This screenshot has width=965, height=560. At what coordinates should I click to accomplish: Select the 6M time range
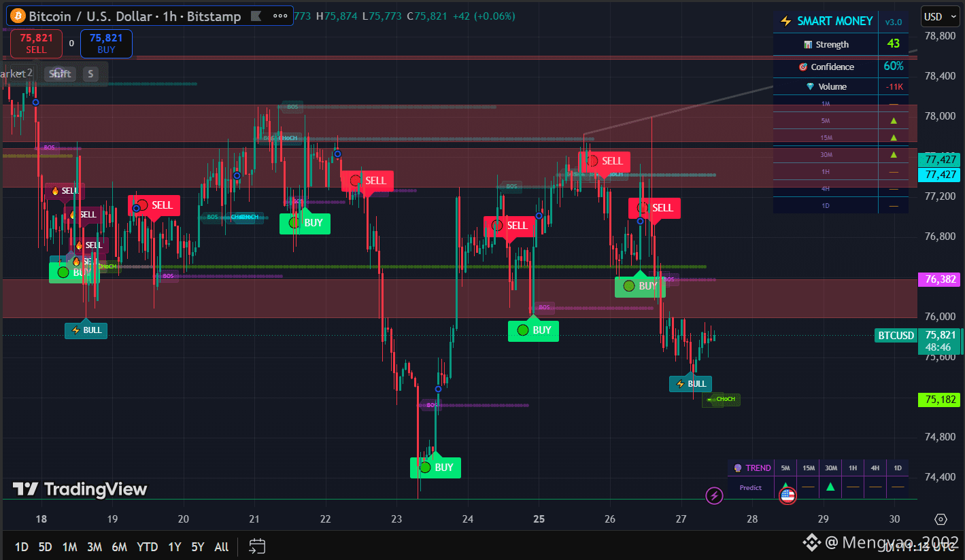(x=119, y=546)
